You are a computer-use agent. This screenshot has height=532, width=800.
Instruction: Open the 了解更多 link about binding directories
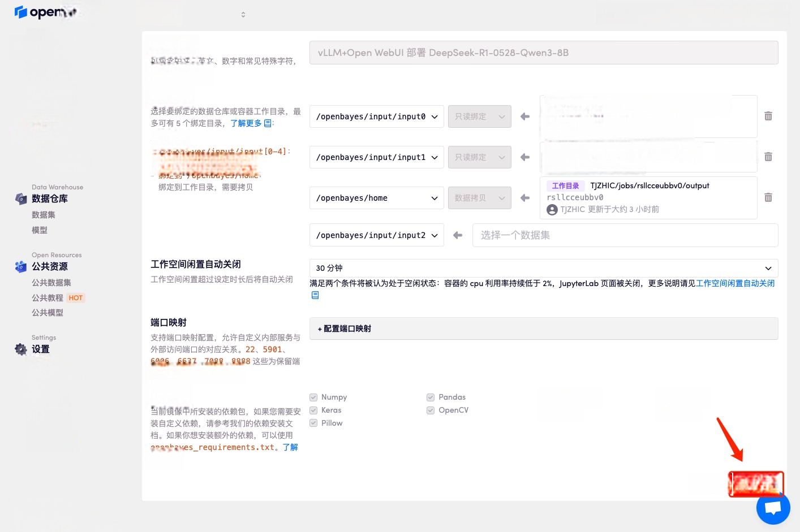point(246,123)
